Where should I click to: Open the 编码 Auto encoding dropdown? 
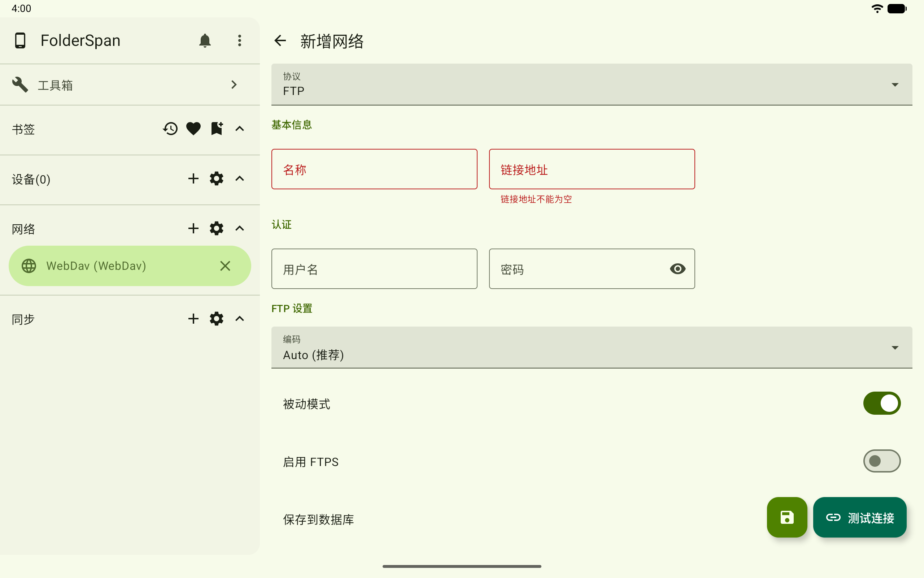coord(592,348)
